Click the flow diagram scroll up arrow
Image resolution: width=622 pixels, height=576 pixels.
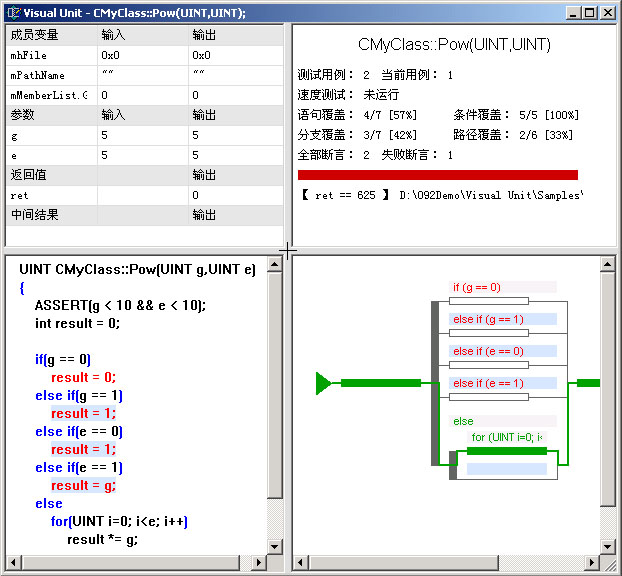coord(607,265)
